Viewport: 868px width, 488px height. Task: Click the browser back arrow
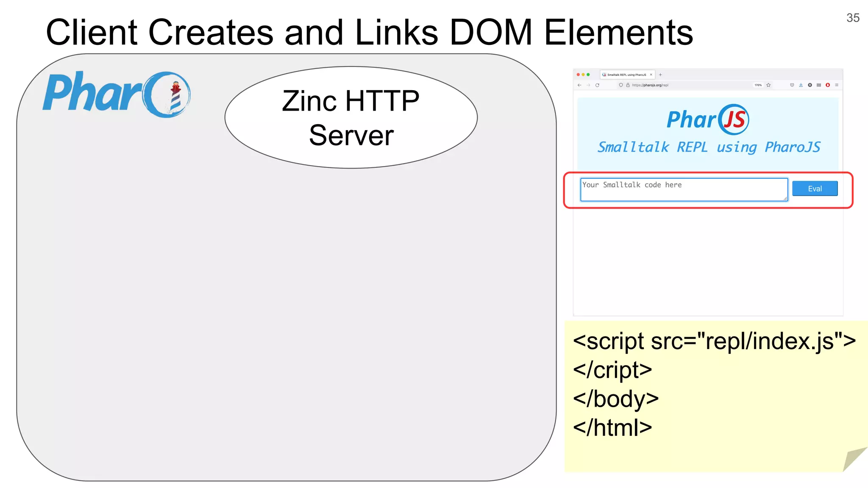tap(579, 85)
